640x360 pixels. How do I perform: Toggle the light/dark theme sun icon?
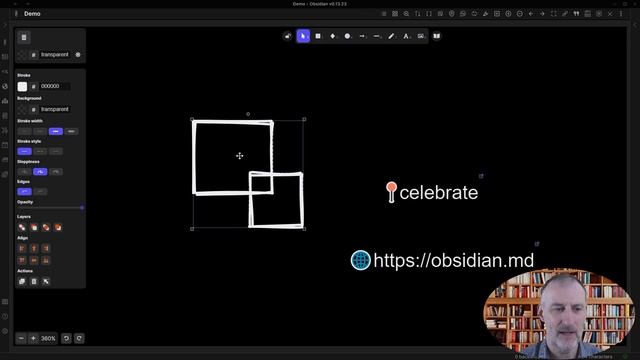(78, 55)
